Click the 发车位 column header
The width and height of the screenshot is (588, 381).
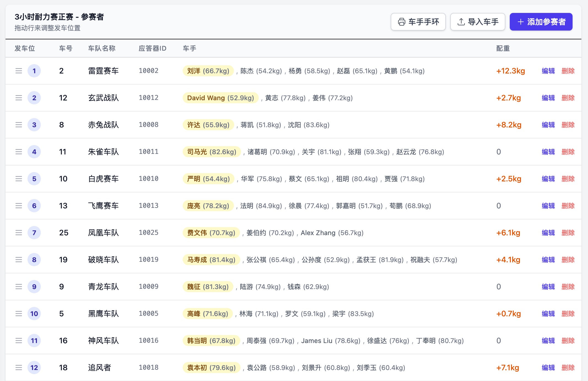click(x=25, y=48)
